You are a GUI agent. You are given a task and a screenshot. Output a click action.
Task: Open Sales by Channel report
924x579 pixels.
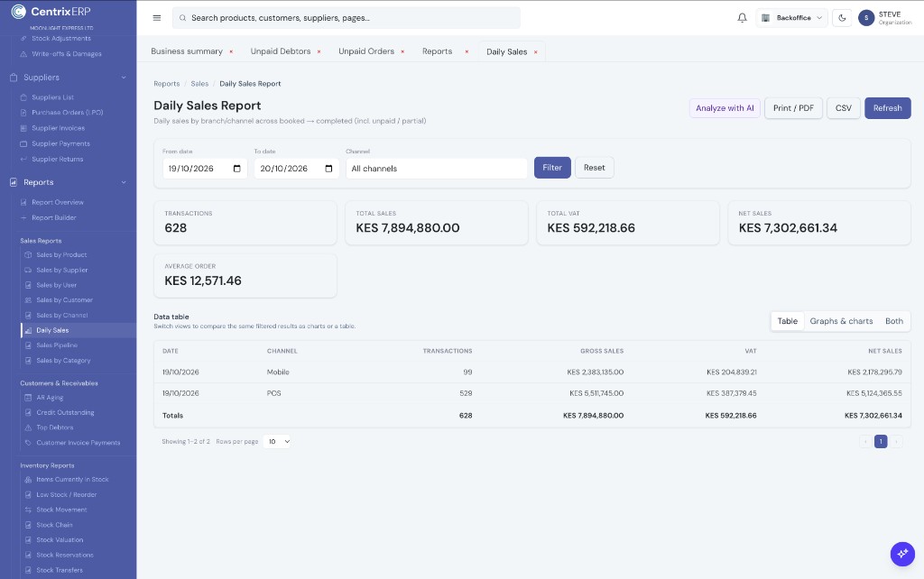tap(62, 315)
